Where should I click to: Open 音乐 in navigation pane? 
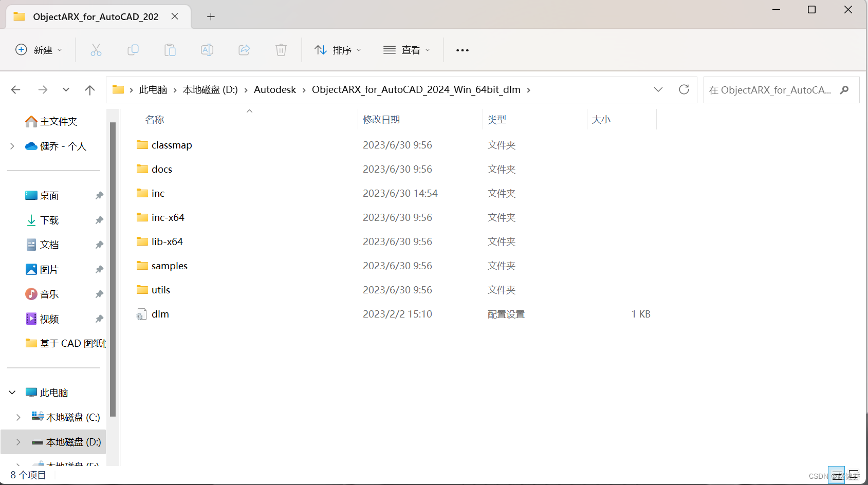pos(42,294)
